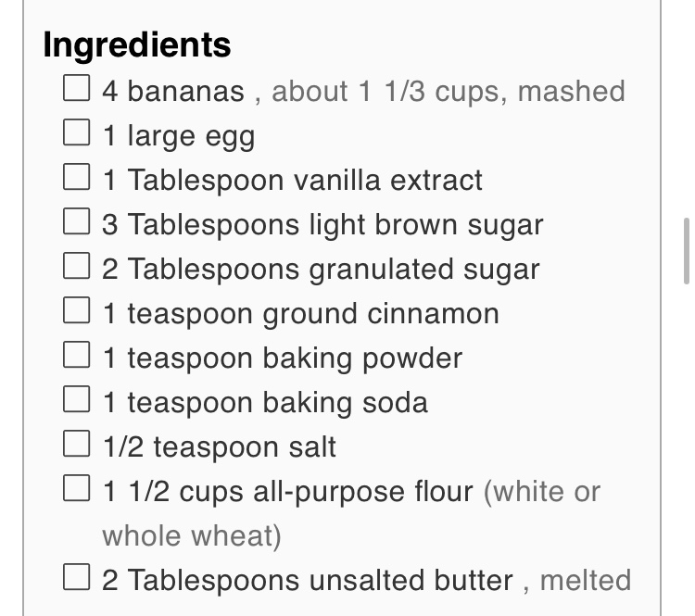Check the box for 4 bananas
The width and height of the screenshot is (695, 616).
point(77,89)
